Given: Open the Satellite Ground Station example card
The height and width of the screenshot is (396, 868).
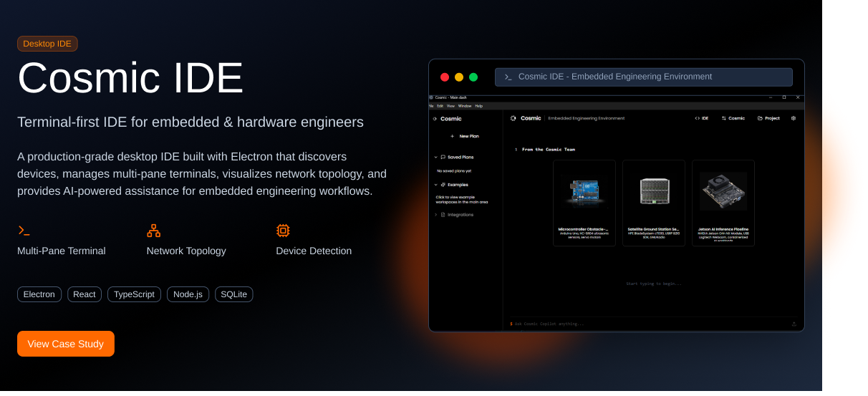Looking at the screenshot, I should [654, 203].
